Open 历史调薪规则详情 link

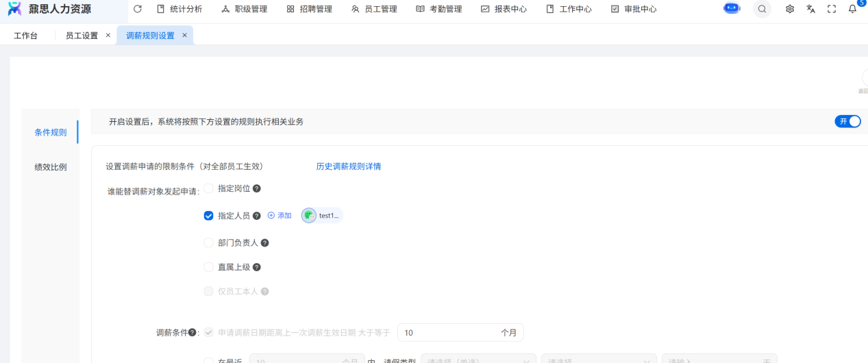pos(348,166)
